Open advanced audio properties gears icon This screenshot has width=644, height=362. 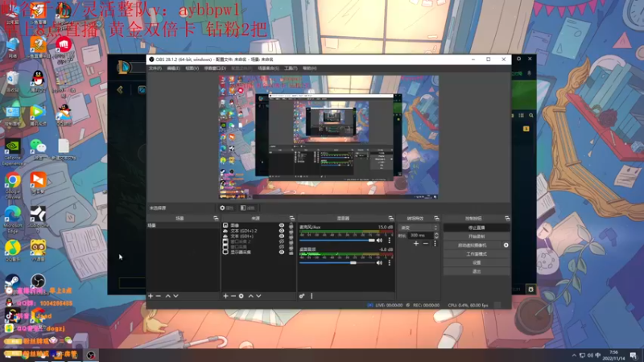tap(302, 296)
